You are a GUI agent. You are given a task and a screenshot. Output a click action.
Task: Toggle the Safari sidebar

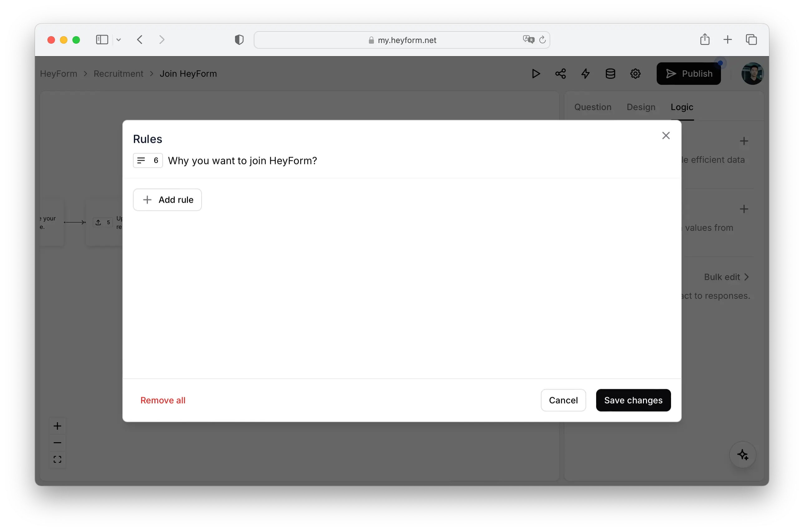coord(102,40)
